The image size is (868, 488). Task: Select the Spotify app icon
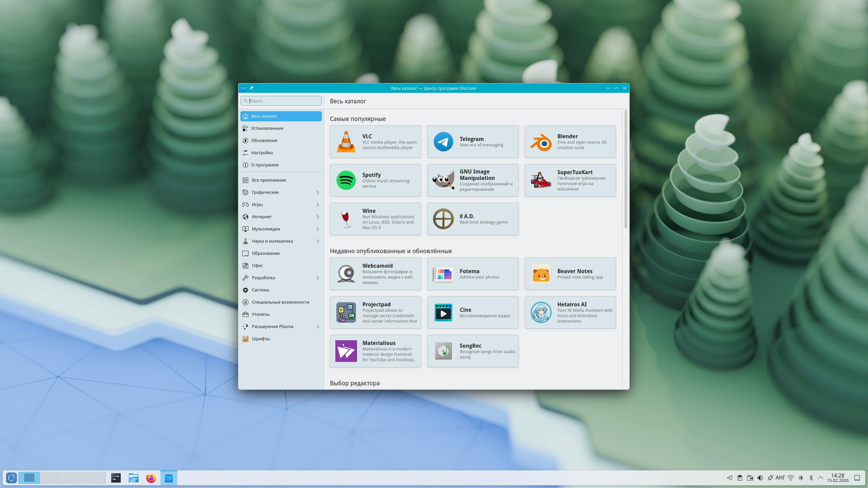346,180
